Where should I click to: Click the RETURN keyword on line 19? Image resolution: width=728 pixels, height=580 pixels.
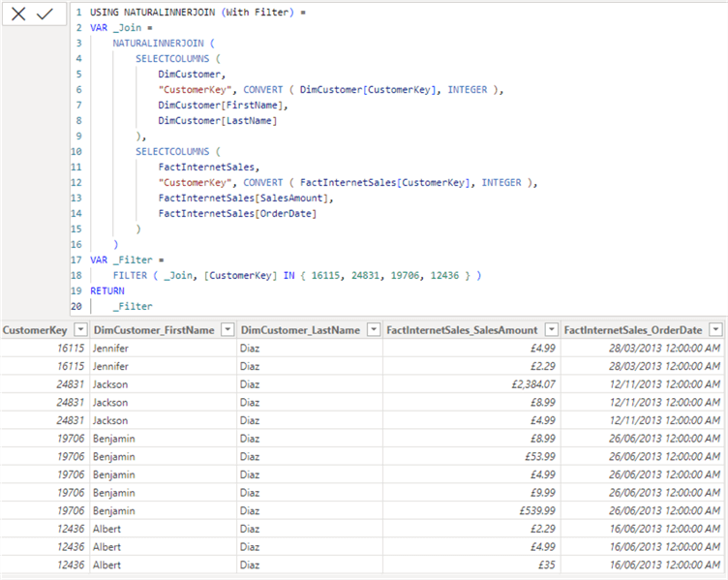(x=107, y=290)
